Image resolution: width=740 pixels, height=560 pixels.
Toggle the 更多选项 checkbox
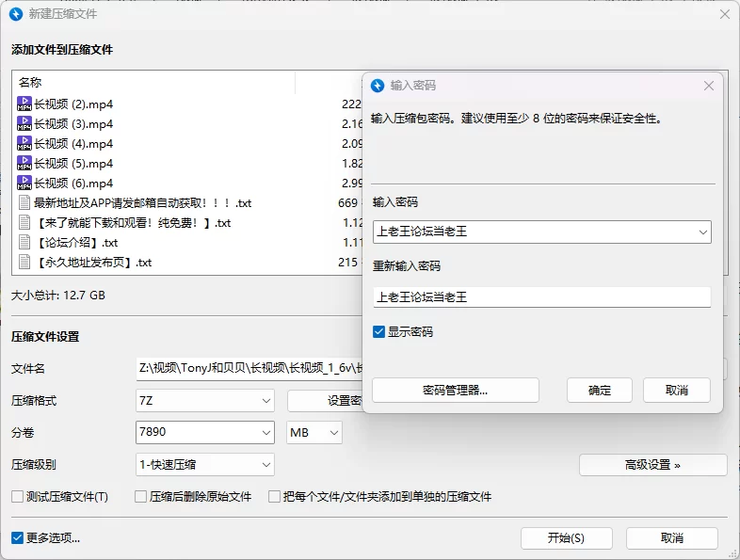click(x=17, y=538)
